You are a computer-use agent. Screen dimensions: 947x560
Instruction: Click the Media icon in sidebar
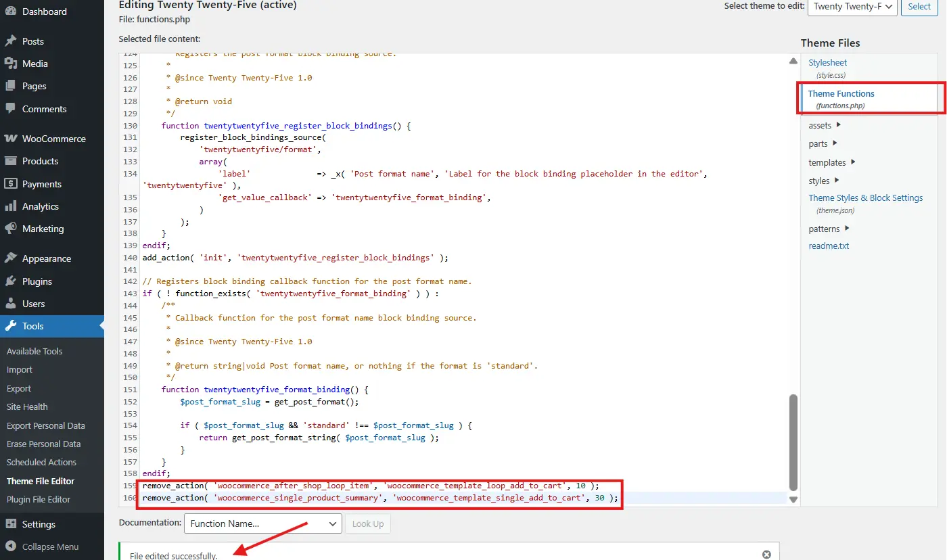point(11,64)
